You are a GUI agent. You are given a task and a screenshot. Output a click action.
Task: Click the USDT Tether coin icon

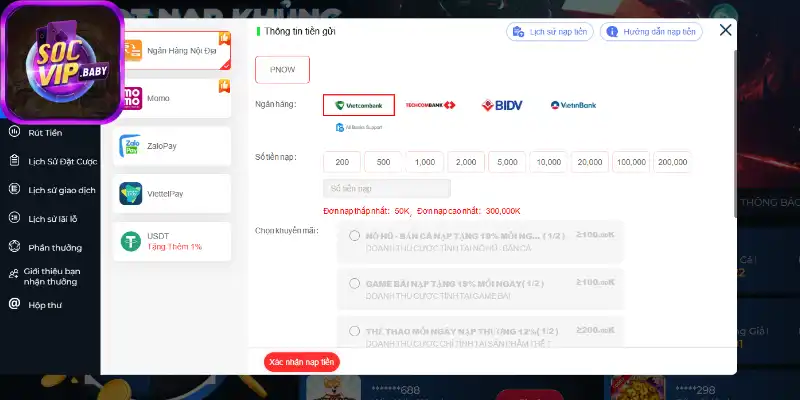pos(131,241)
